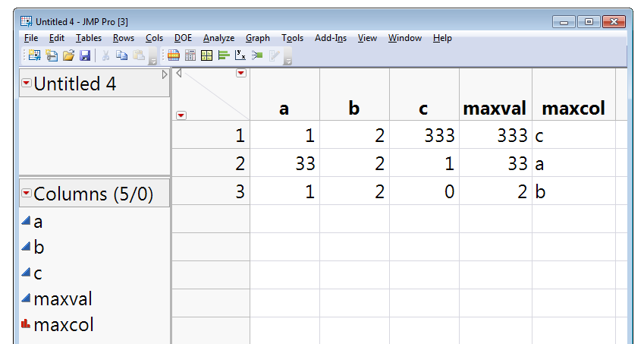Open the Columns panel red triangle menu
This screenshot has width=644, height=344.
click(x=27, y=194)
